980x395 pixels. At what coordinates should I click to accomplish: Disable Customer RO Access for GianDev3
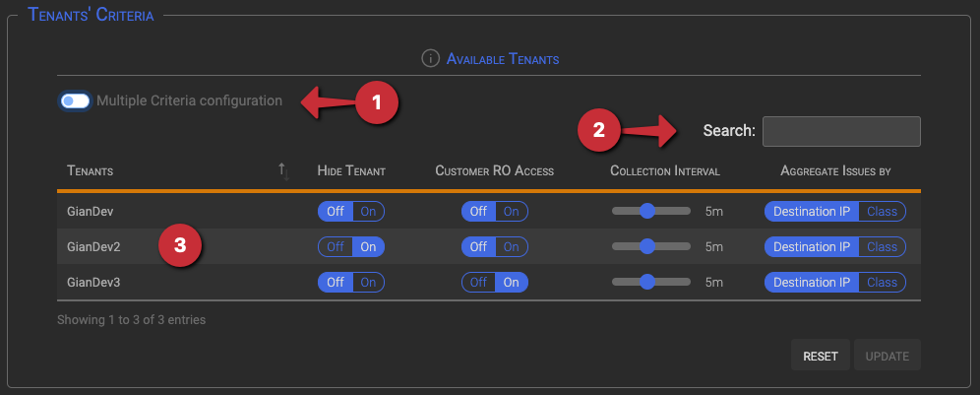[479, 283]
